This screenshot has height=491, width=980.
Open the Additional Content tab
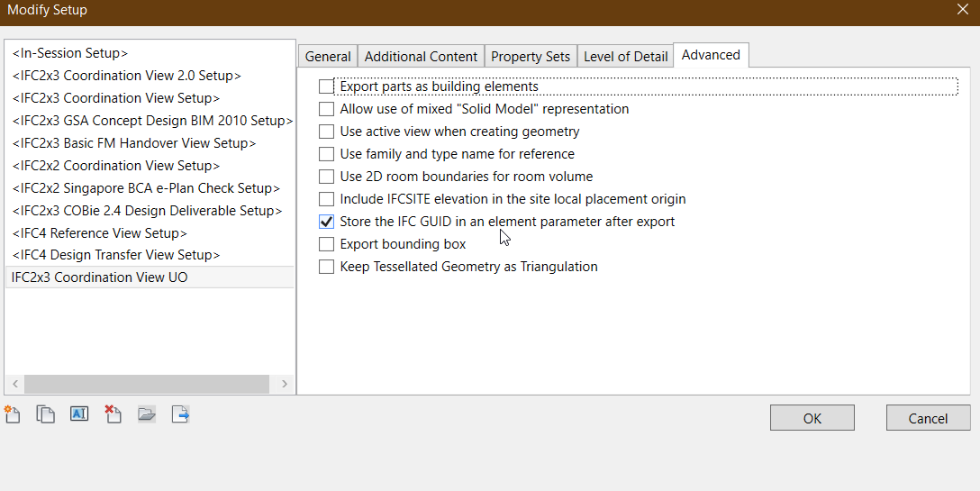(x=421, y=56)
